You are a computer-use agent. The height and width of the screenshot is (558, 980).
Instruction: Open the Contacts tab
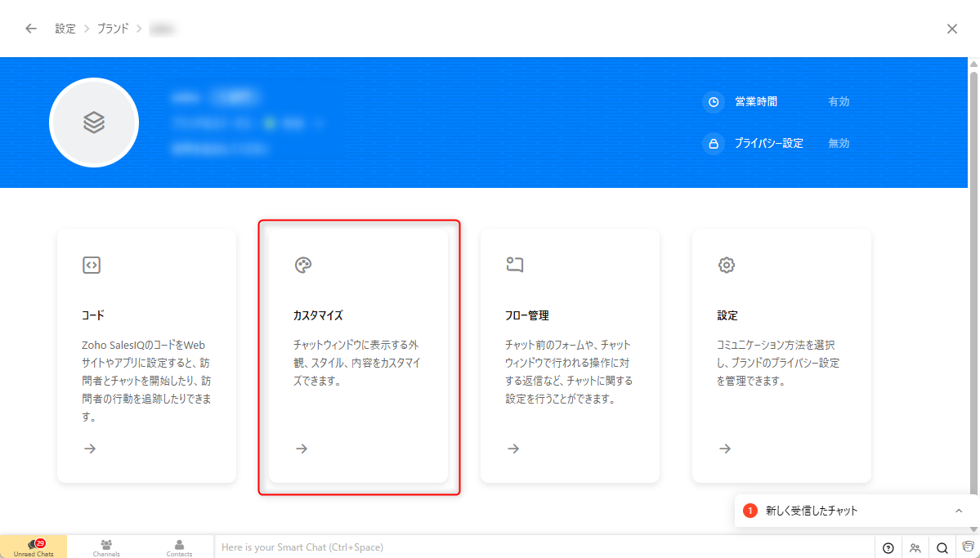[179, 547]
